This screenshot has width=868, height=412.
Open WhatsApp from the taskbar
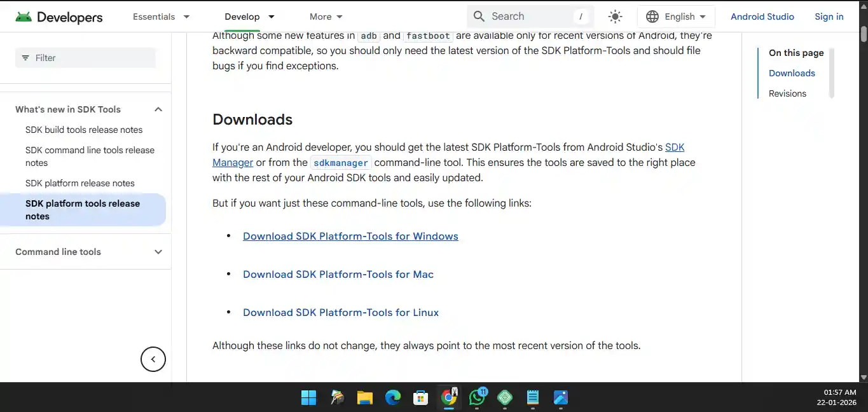tap(477, 398)
